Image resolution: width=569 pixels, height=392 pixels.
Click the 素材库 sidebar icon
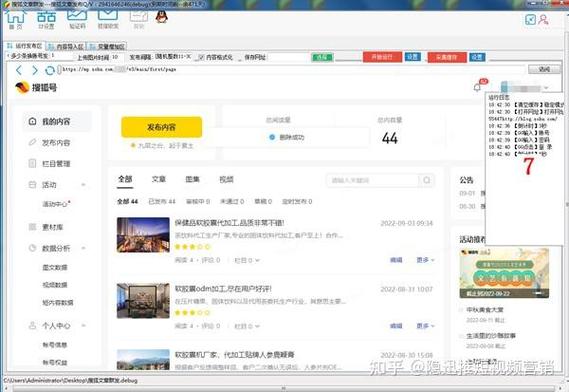point(32,227)
